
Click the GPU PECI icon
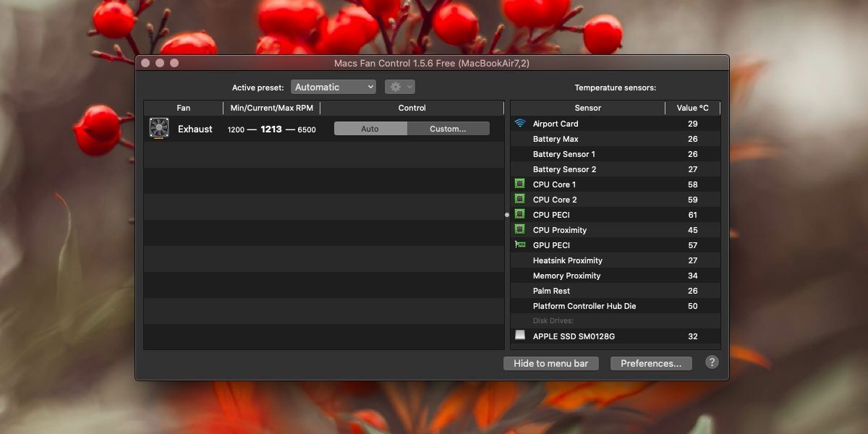click(519, 244)
